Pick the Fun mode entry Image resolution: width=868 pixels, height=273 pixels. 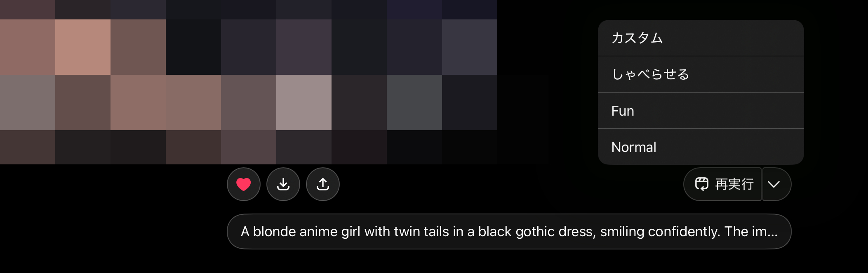(701, 111)
